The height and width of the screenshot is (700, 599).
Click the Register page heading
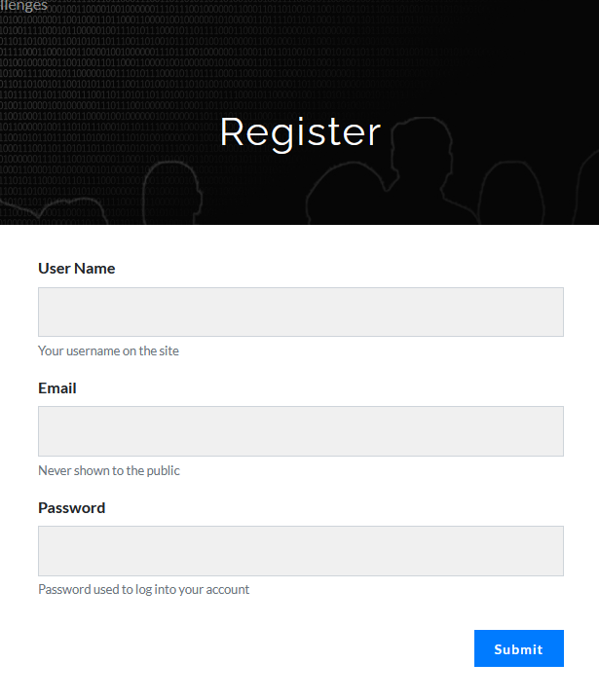pos(300,132)
